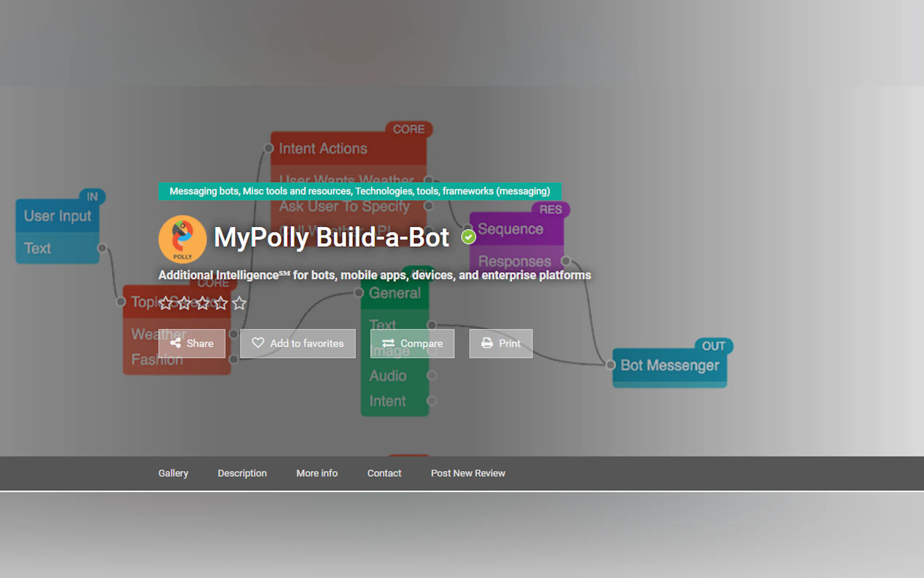Rate two stars with second star
Image resolution: width=924 pixels, height=578 pixels.
click(x=184, y=304)
